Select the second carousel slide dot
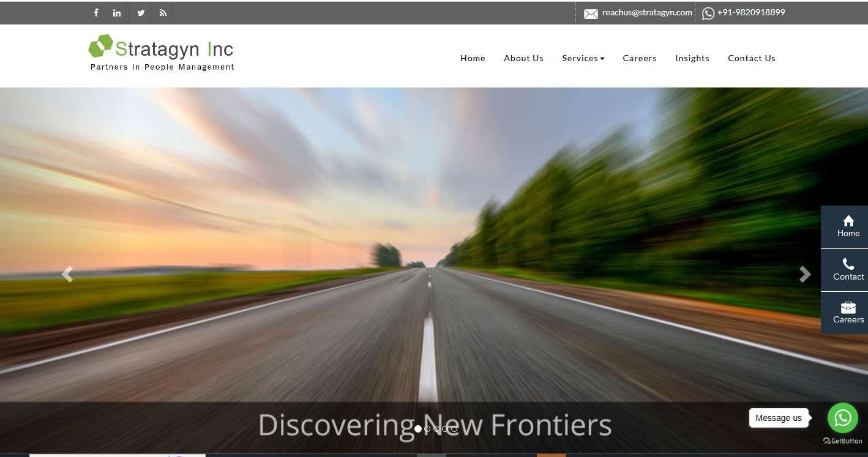The image size is (868, 457). tap(427, 429)
